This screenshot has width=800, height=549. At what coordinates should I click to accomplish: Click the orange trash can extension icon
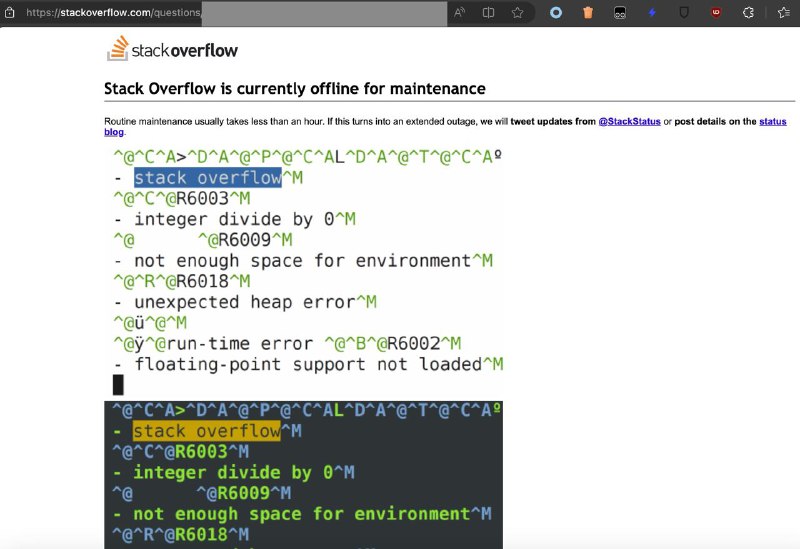[x=588, y=13]
